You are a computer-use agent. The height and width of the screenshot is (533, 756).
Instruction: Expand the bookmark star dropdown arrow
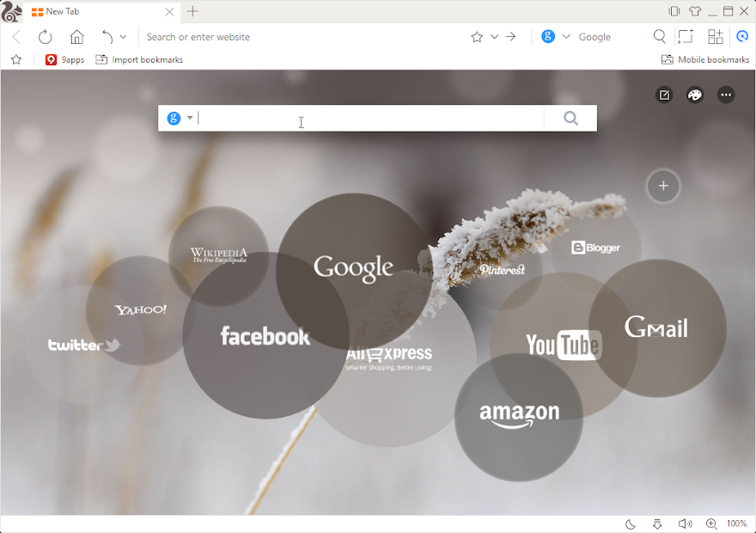coord(494,37)
